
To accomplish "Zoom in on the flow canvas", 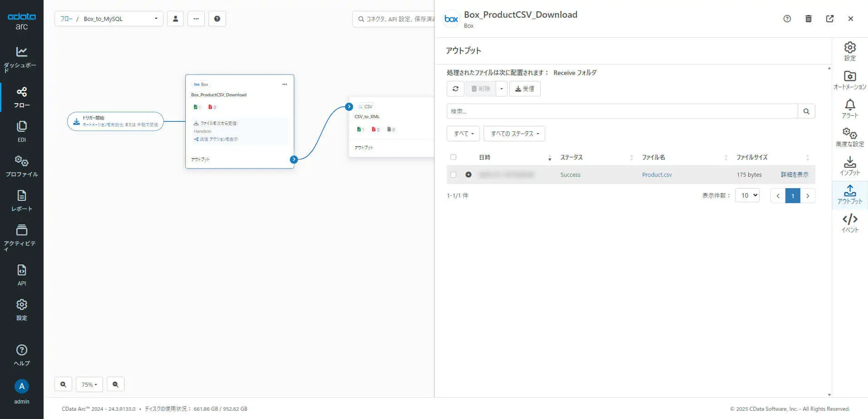I will [x=63, y=384].
